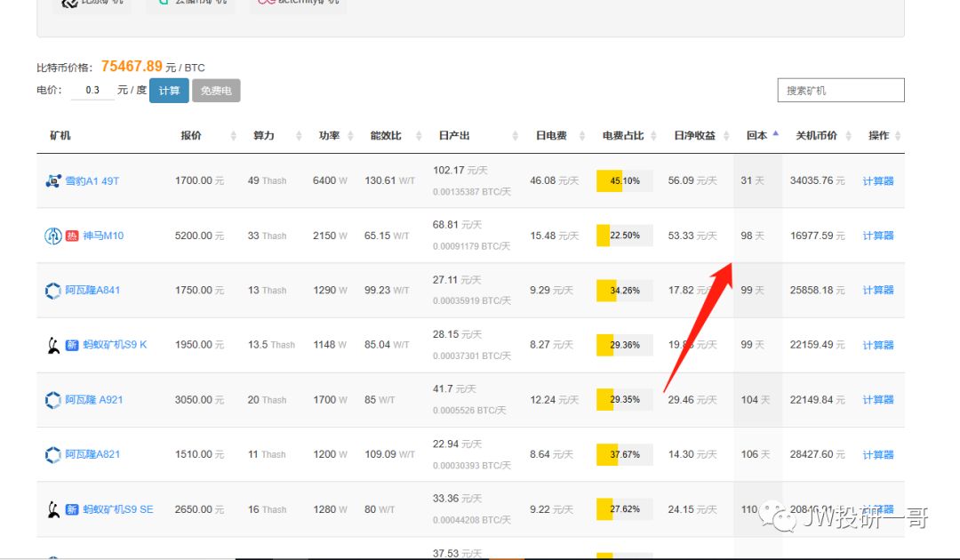The image size is (960, 560).
Task: Click the 45.10% electricity share bar
Action: click(x=625, y=180)
